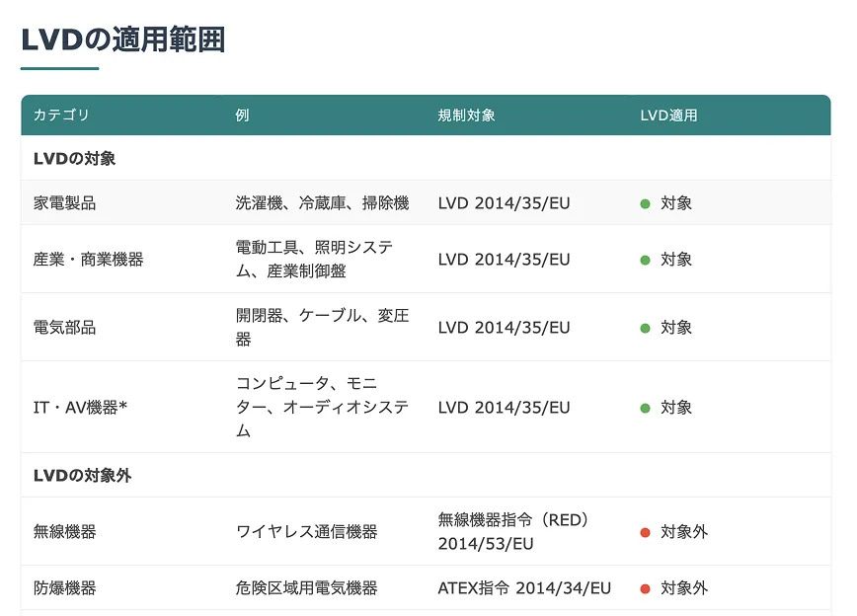Click the red status dot in the 防爆機器 row
The width and height of the screenshot is (857, 616).
point(645,588)
